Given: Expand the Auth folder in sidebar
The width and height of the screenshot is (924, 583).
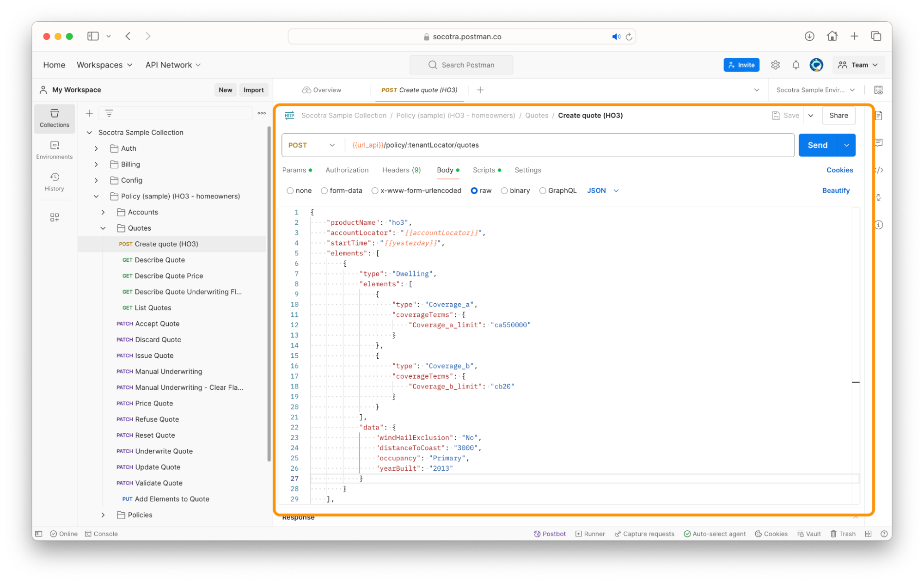Looking at the screenshot, I should 97,148.
